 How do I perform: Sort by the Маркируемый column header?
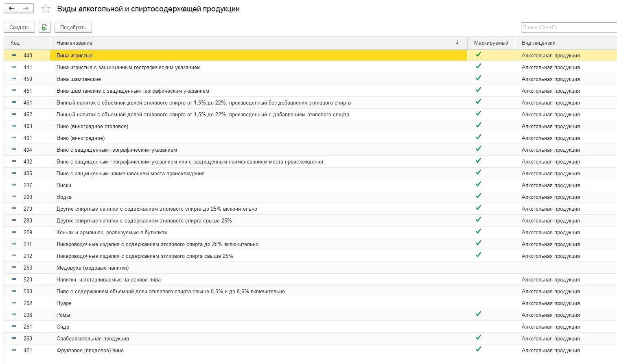click(491, 43)
